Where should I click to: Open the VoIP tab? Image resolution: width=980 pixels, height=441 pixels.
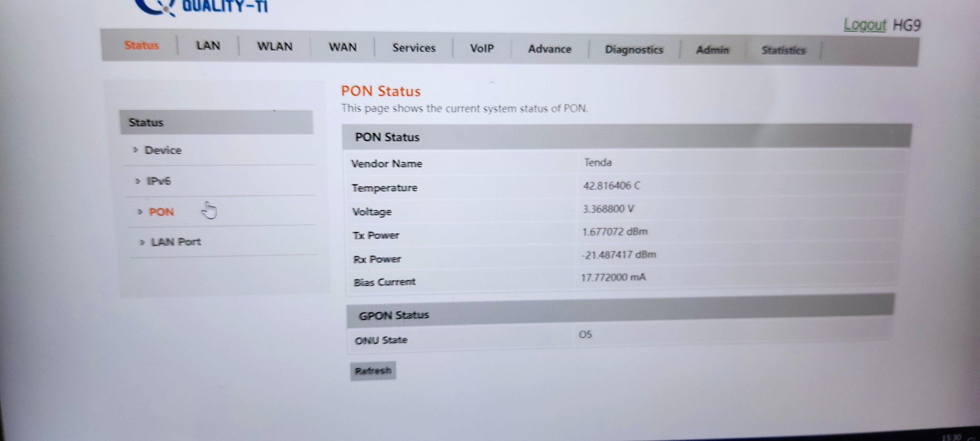[482, 48]
